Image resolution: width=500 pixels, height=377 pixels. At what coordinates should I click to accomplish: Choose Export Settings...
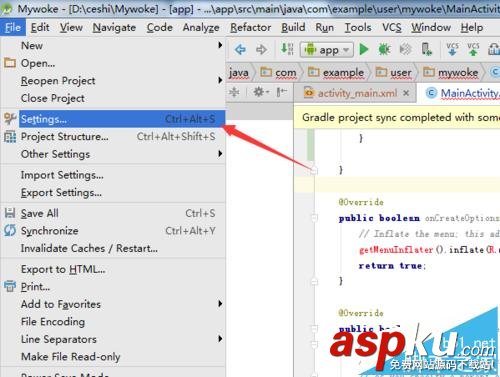(113, 193)
